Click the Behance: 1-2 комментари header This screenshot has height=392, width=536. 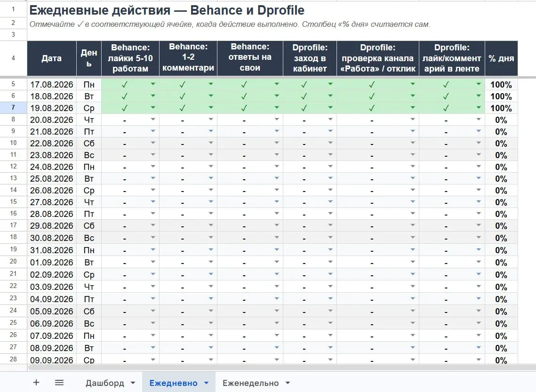(188, 58)
